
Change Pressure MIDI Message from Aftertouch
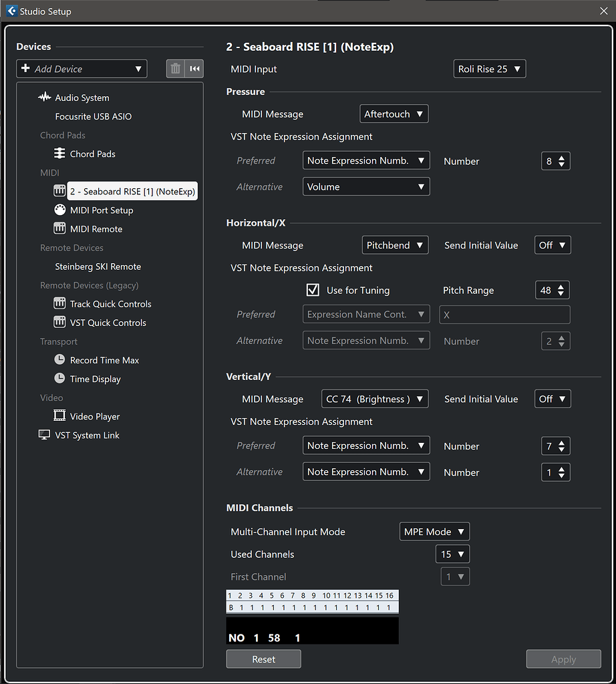pos(394,114)
